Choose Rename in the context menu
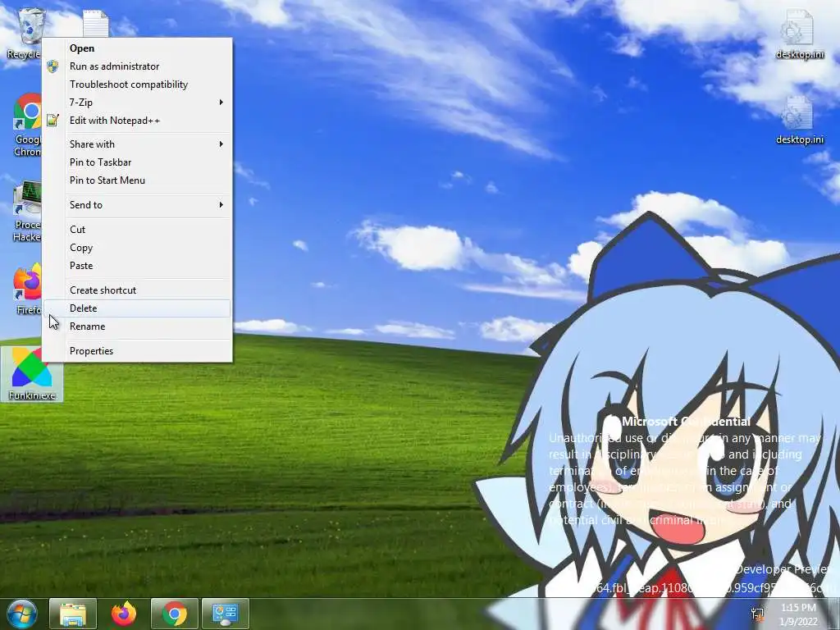Image resolution: width=840 pixels, height=630 pixels. (x=137, y=326)
